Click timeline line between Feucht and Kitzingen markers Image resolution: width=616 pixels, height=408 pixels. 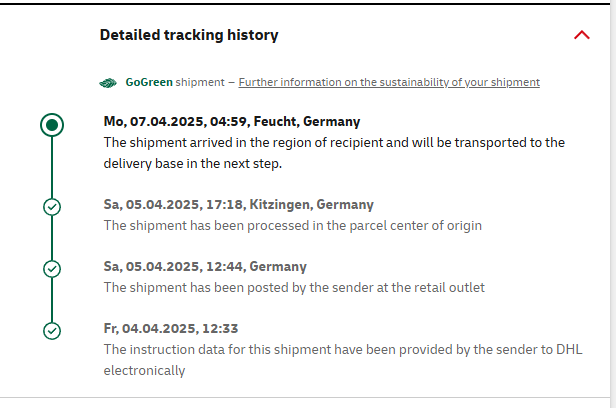pyautogui.click(x=53, y=167)
